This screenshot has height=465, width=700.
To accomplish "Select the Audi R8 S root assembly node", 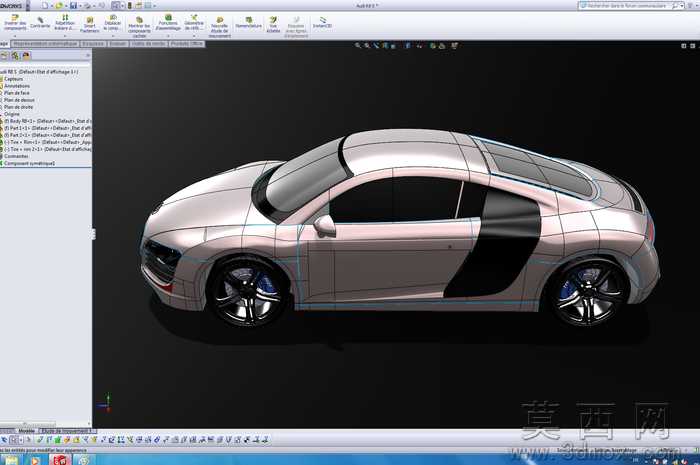I will point(41,71).
